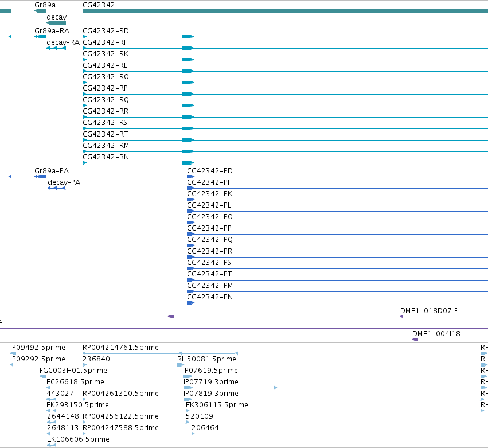Choose EST EK306115.5prime
This screenshot has height=448, width=488.
point(217,405)
